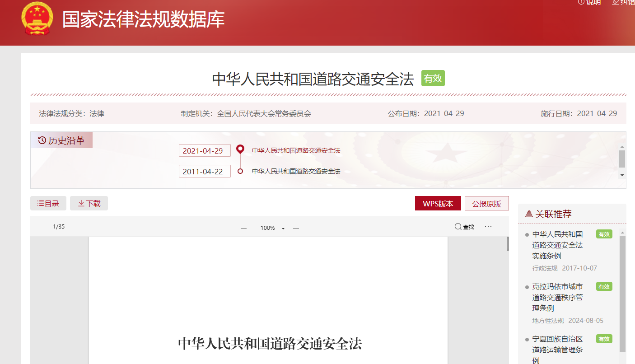Zoom in with the plus icon
The width and height of the screenshot is (635, 364).
(x=296, y=229)
